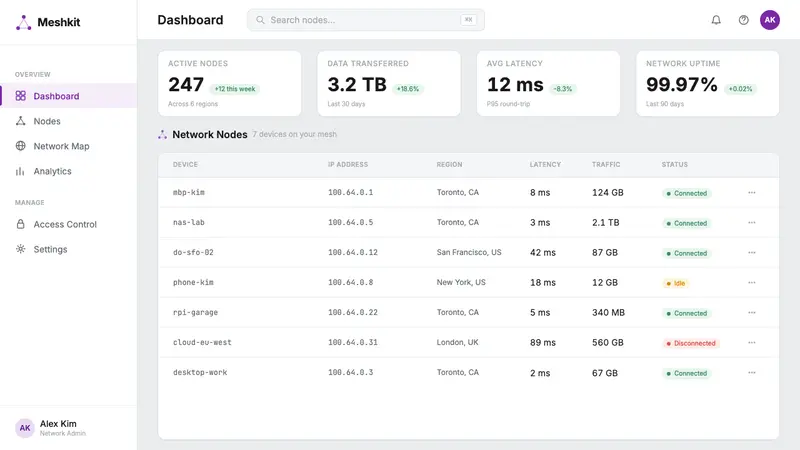Image resolution: width=800 pixels, height=450 pixels.
Task: Click the '+12 this week' badge
Action: [235, 89]
